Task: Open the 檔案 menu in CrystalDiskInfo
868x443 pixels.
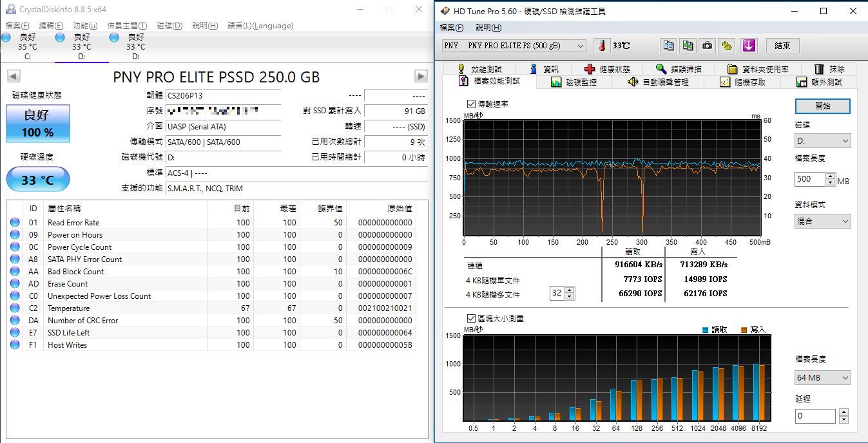Action: (17, 26)
